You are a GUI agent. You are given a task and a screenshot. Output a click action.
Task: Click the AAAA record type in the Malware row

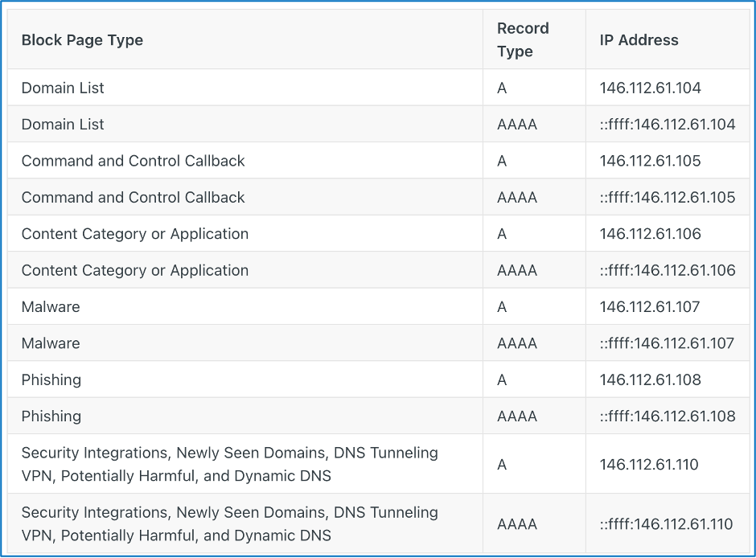pos(516,343)
